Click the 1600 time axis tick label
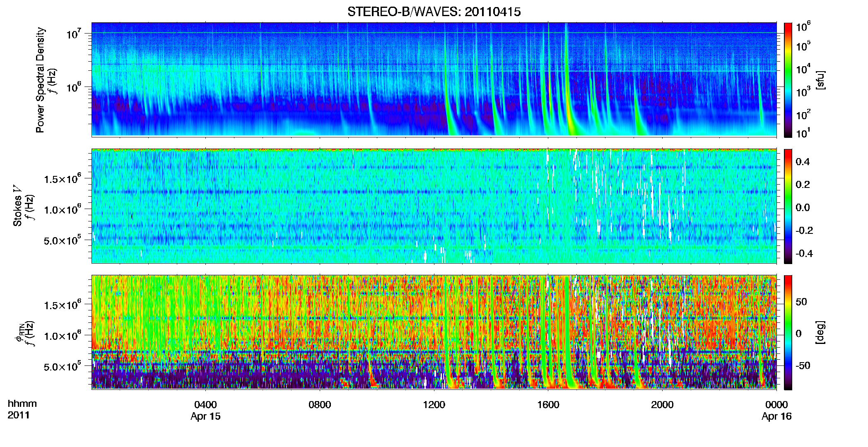 (548, 405)
